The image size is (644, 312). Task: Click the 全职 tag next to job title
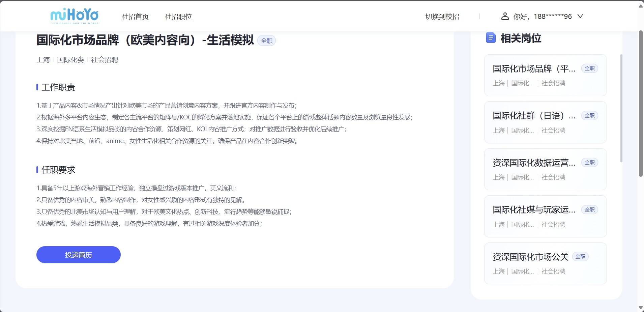(x=266, y=40)
